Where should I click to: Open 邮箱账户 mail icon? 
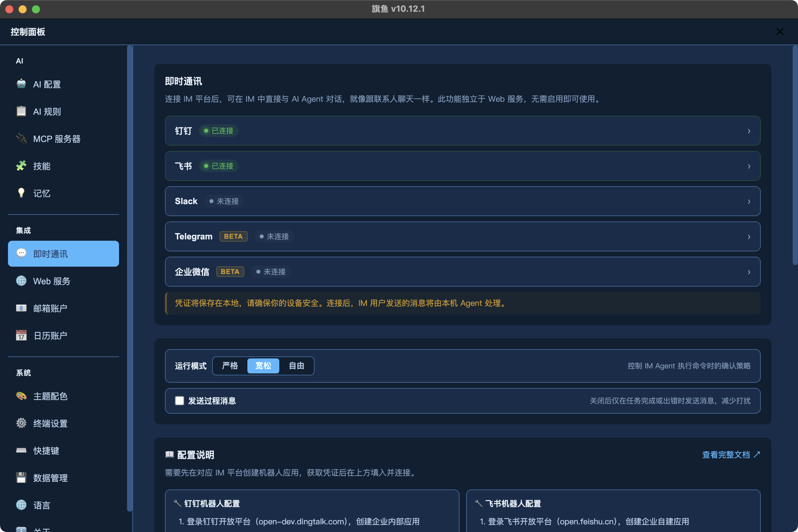pyautogui.click(x=21, y=308)
